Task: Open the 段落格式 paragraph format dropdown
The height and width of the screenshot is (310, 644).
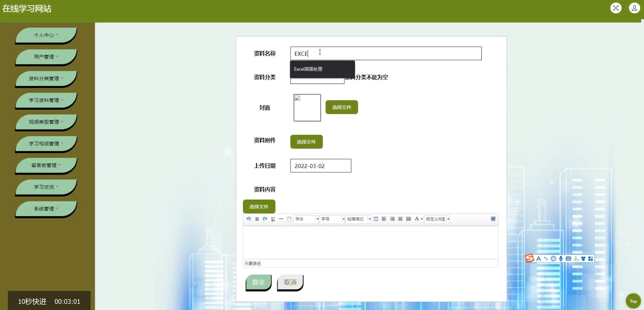Action: pyautogui.click(x=358, y=219)
